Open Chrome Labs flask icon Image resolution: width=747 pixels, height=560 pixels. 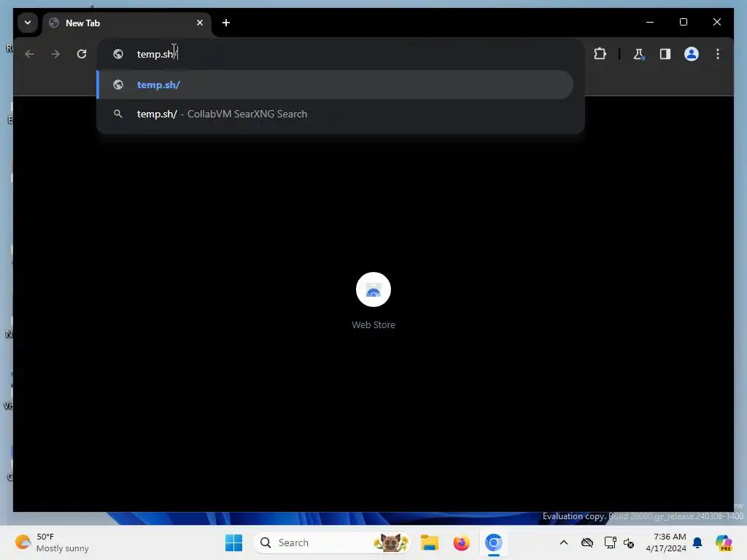[638, 54]
